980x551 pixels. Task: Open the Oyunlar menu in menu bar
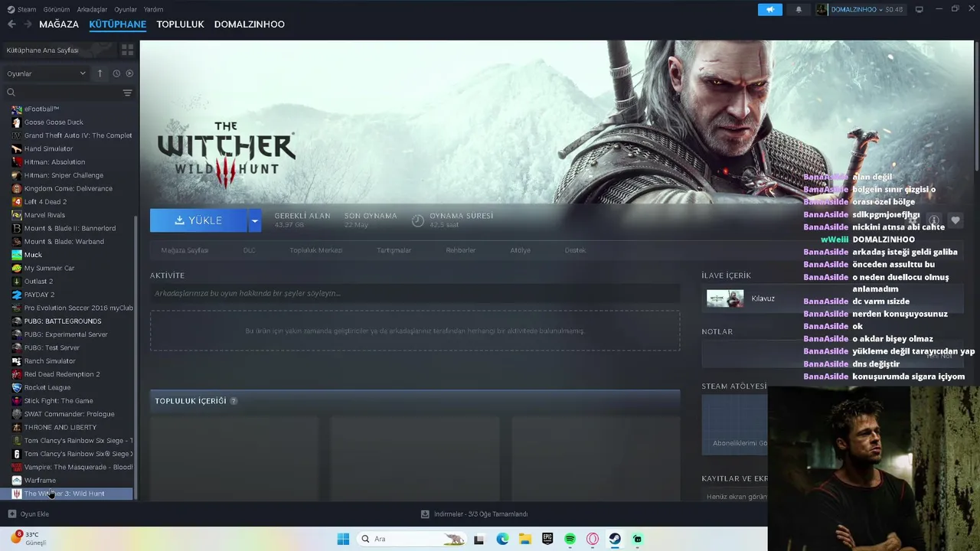click(x=126, y=9)
